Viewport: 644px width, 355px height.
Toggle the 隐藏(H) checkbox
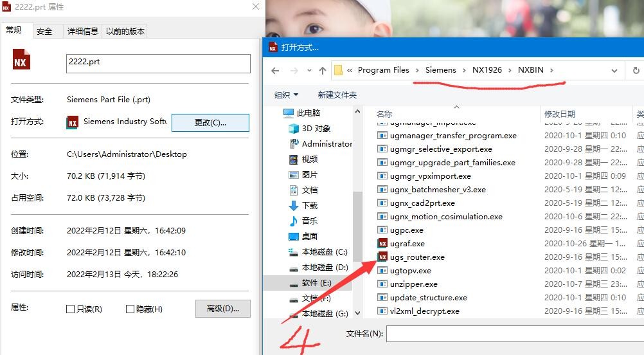130,309
